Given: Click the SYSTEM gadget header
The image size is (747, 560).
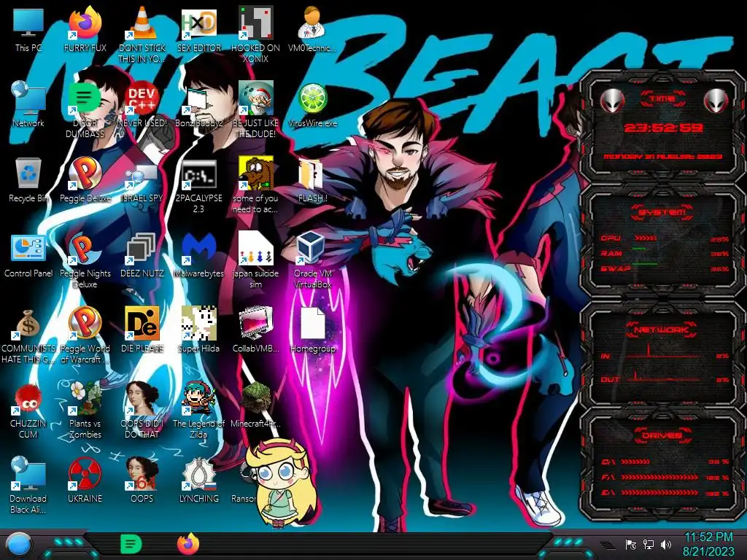Looking at the screenshot, I should (662, 212).
